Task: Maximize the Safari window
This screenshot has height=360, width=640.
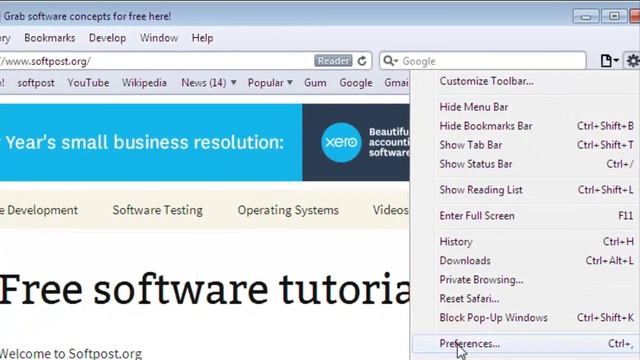Action: point(614,17)
